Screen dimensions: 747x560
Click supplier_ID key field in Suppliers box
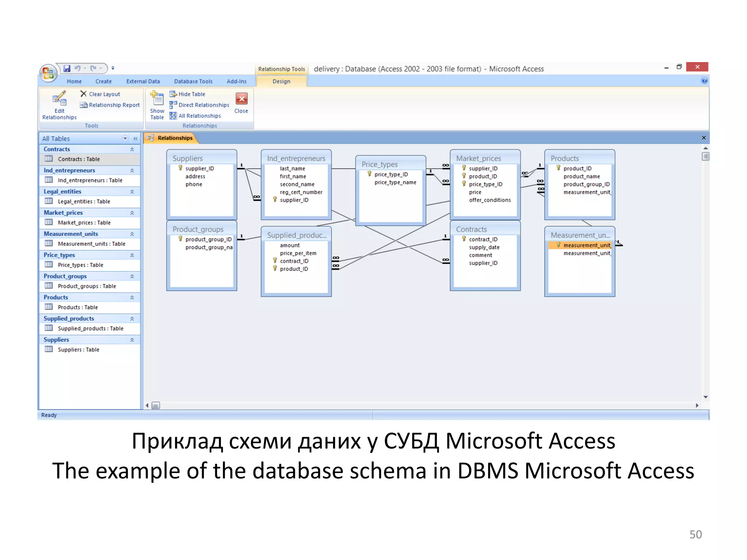pyautogui.click(x=200, y=168)
